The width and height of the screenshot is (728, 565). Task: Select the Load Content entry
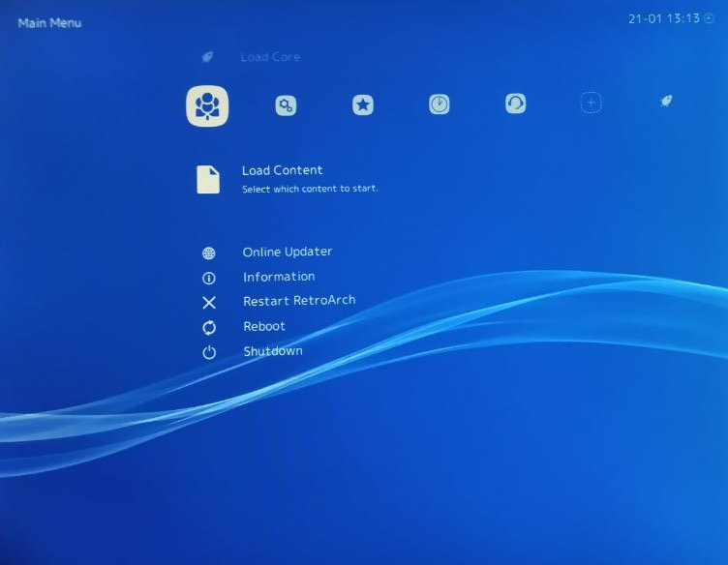click(282, 170)
